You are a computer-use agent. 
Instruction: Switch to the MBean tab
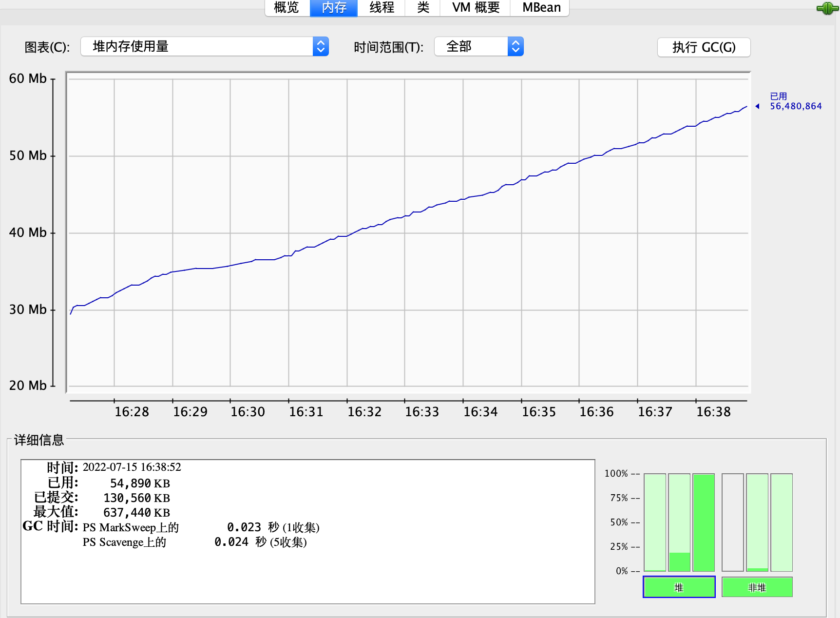click(x=541, y=8)
